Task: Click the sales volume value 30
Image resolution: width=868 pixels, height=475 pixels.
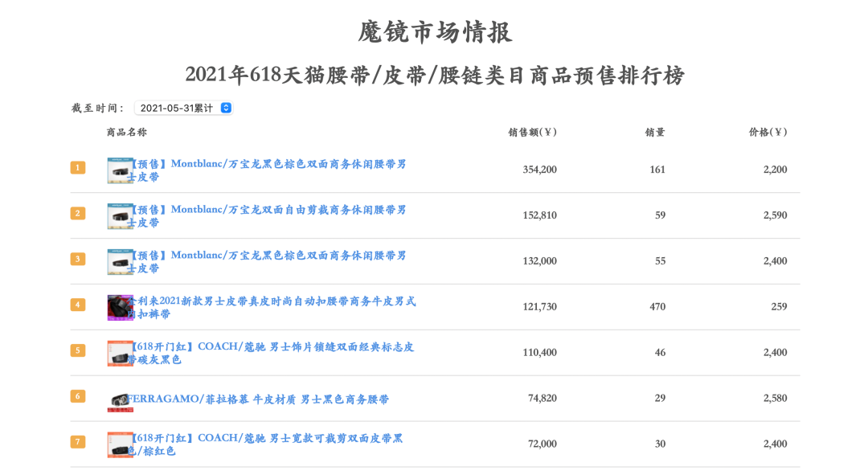Action: click(x=661, y=444)
